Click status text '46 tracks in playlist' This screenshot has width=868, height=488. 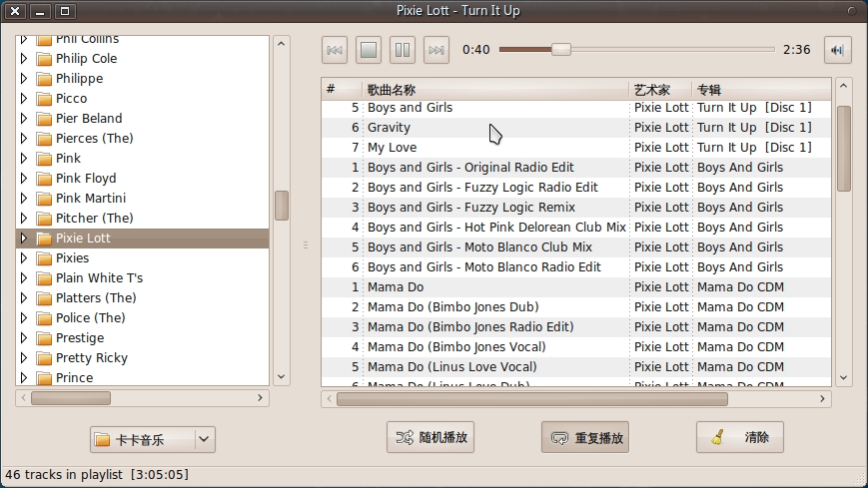[64, 475]
